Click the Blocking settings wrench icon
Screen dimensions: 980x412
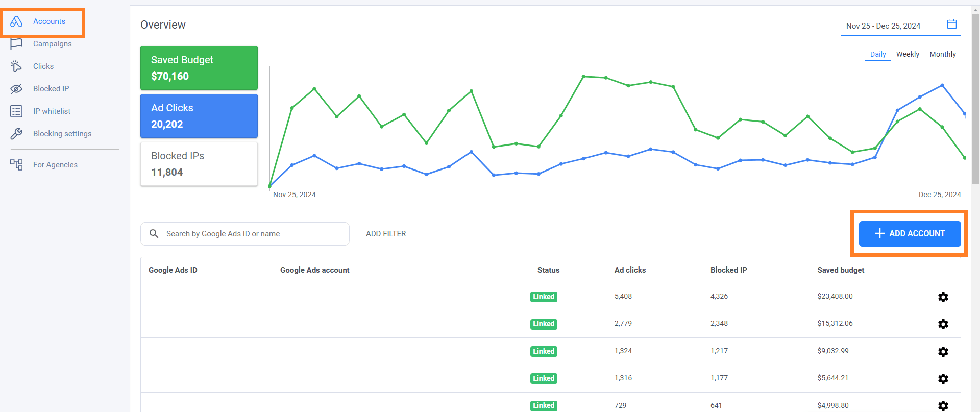(x=16, y=134)
